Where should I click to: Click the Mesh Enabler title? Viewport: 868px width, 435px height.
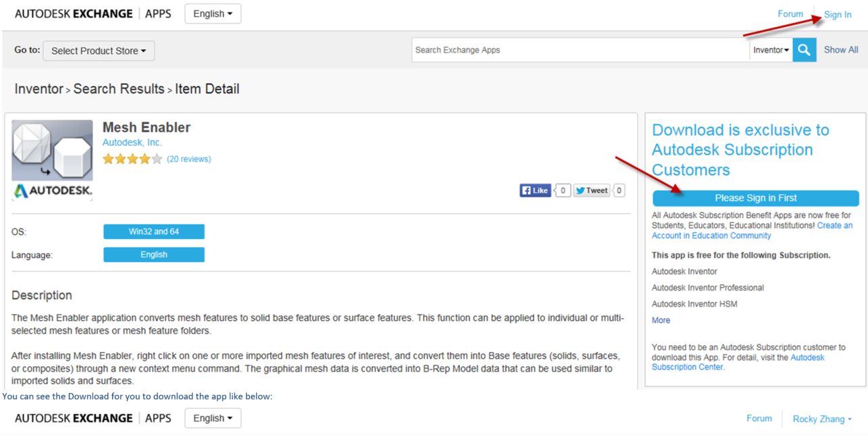(x=147, y=127)
